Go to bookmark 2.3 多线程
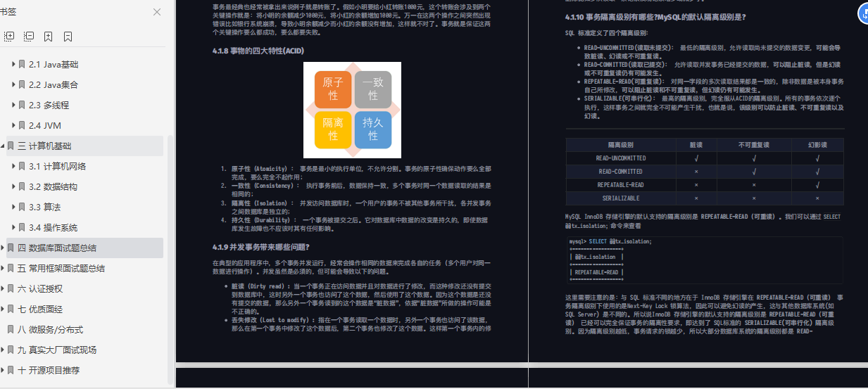 [49, 105]
